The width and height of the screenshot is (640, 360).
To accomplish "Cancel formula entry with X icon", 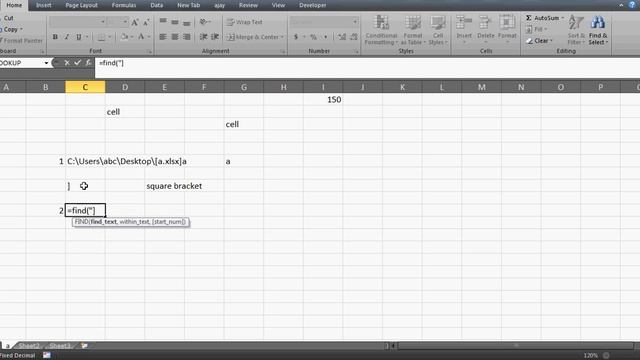I will click(67, 63).
